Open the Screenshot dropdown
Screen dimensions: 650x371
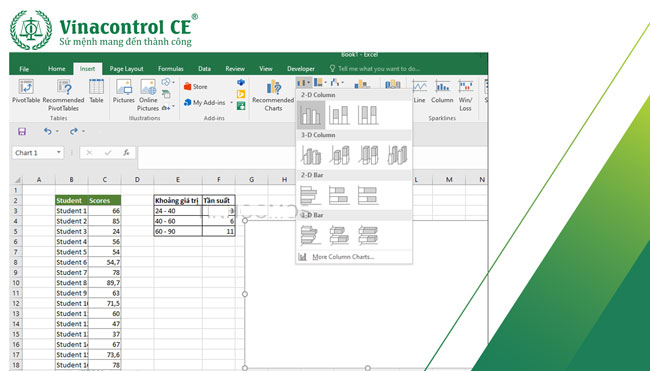pos(168,107)
